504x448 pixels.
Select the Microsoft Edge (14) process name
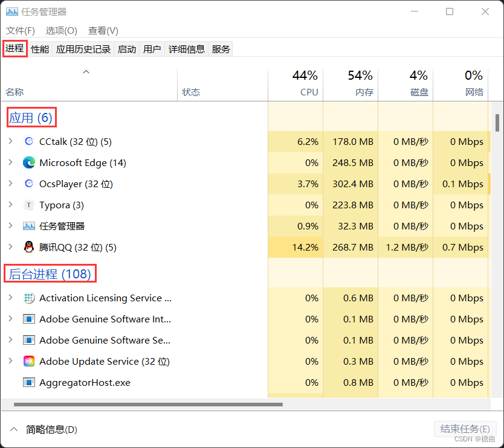(x=83, y=163)
